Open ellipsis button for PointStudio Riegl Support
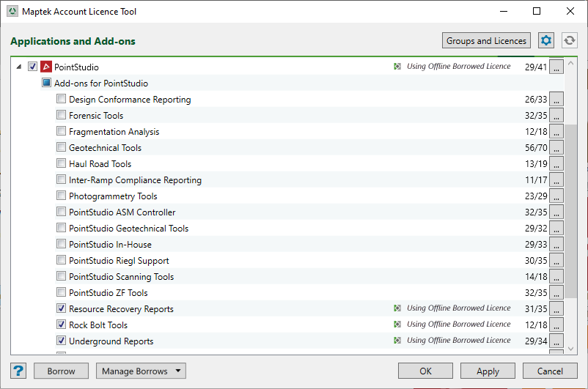588x389 pixels. tap(556, 261)
